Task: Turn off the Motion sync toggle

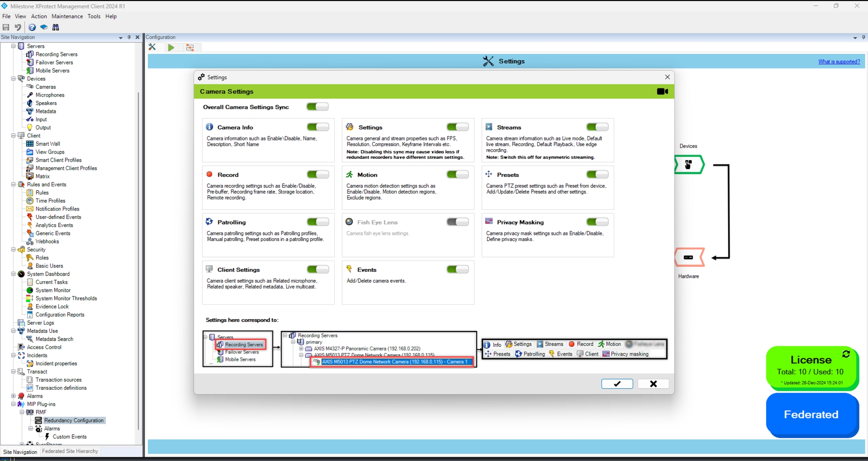Action: pos(457,175)
